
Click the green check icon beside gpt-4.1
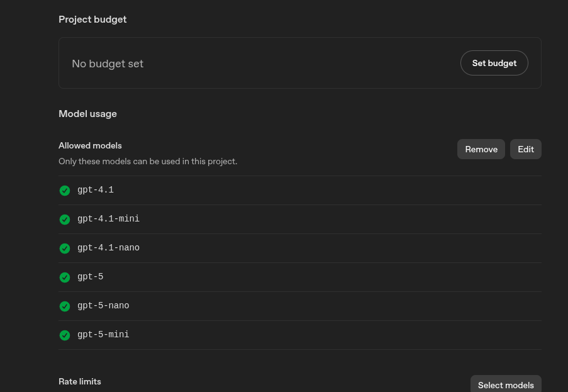65,190
